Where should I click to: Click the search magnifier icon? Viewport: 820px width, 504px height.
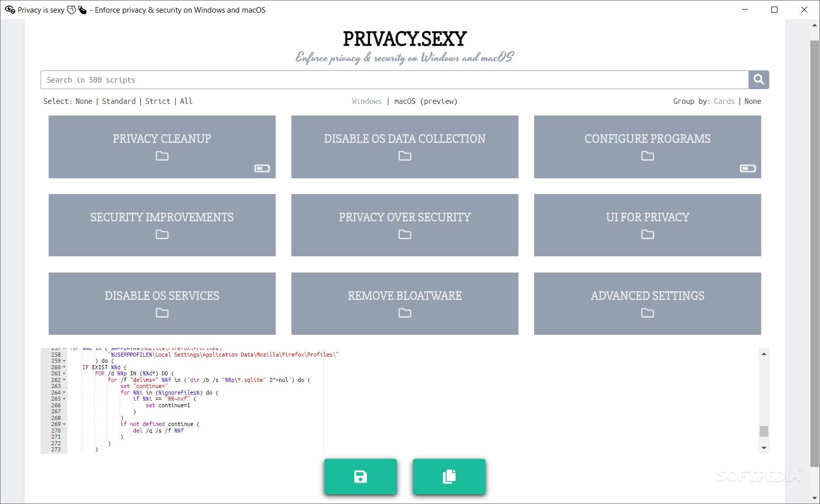[759, 80]
